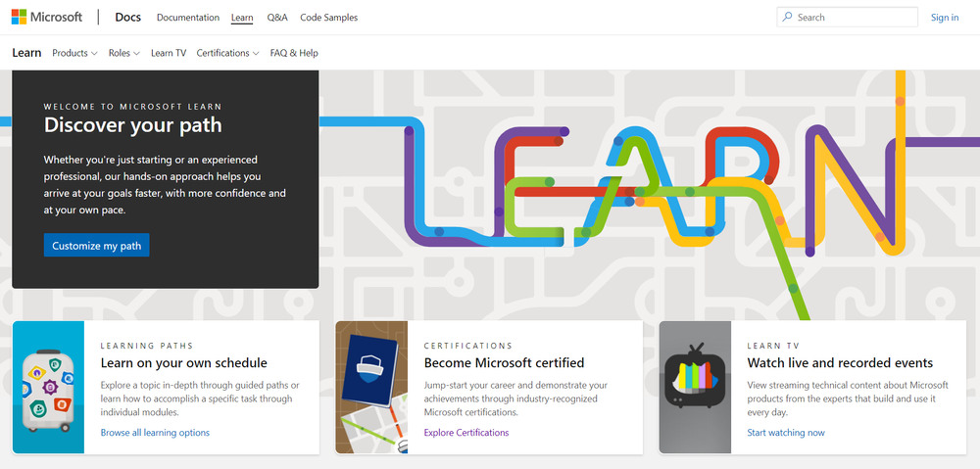The image size is (980, 469).
Task: Open the Explore Certifications link
Action: [x=466, y=432]
